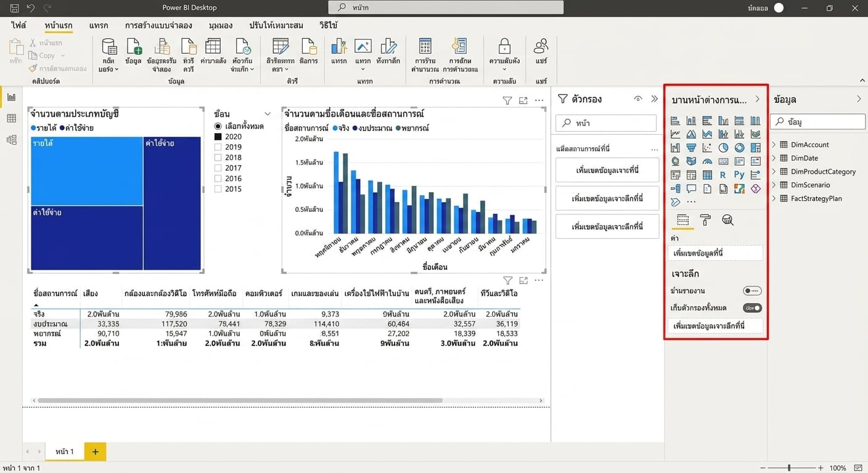Choose the gauge visual icon
Image resolution: width=868 pixels, height=473 pixels.
click(707, 161)
